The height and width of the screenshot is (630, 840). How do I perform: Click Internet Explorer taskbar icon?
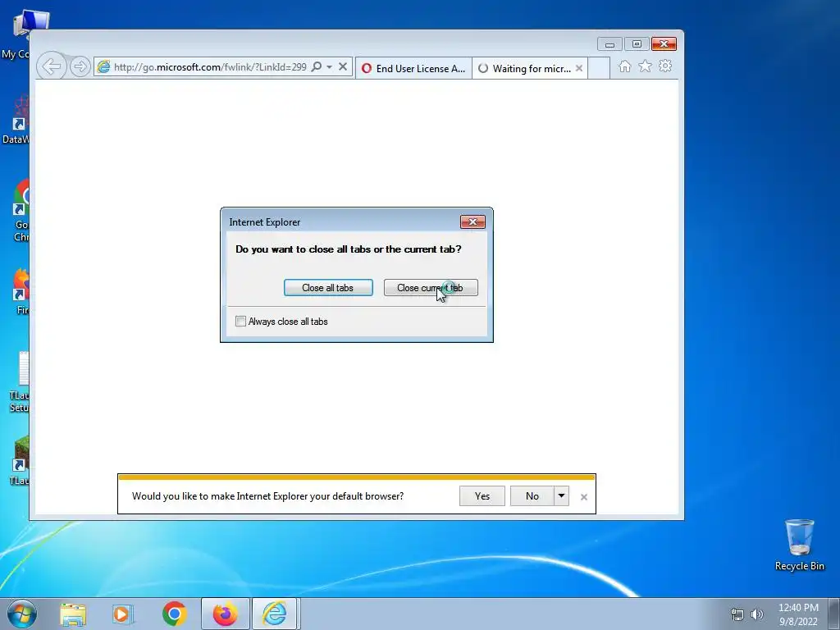[x=274, y=614]
